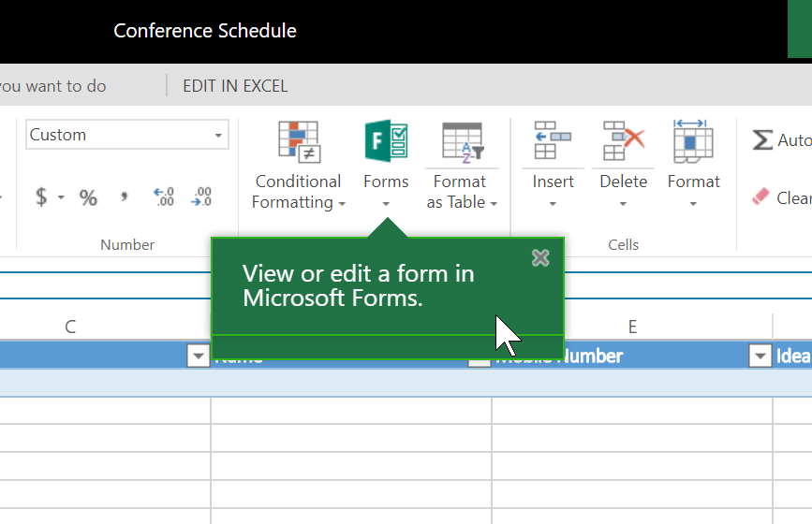Click the Clear eraser icon
812x524 pixels.
pyautogui.click(x=760, y=196)
